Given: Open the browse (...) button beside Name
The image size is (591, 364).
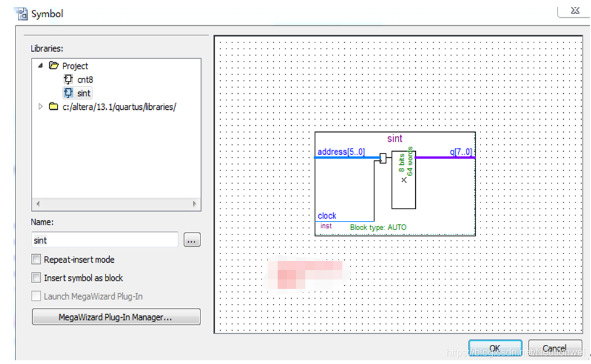Looking at the screenshot, I should click(192, 240).
